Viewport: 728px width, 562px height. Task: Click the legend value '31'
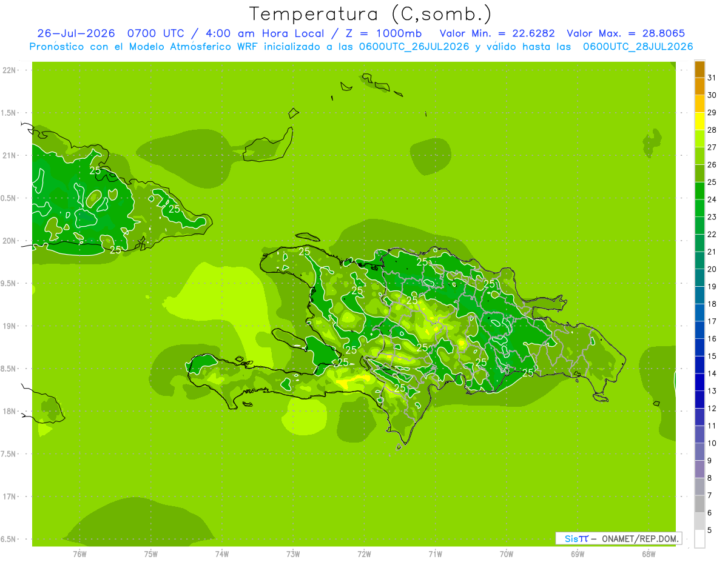[712, 78]
